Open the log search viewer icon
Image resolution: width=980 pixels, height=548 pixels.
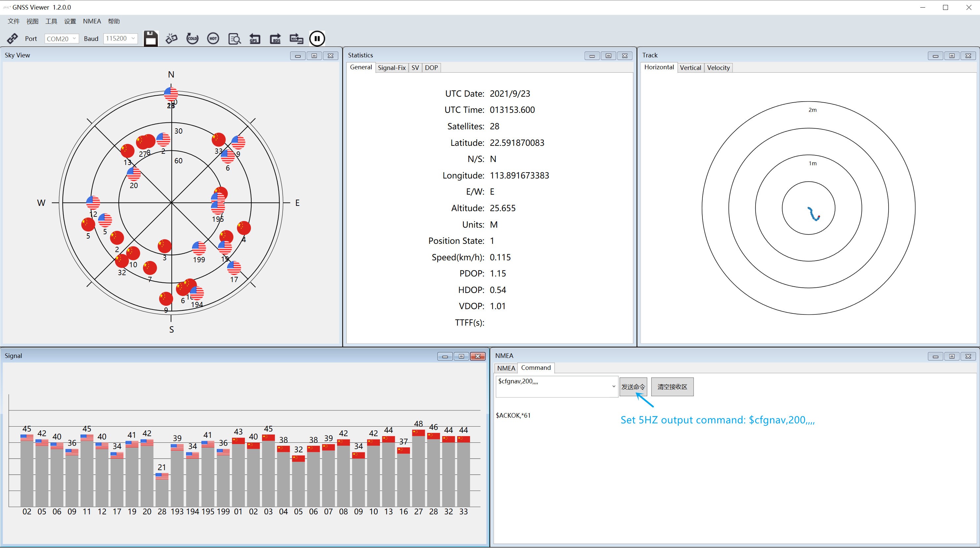coord(234,38)
